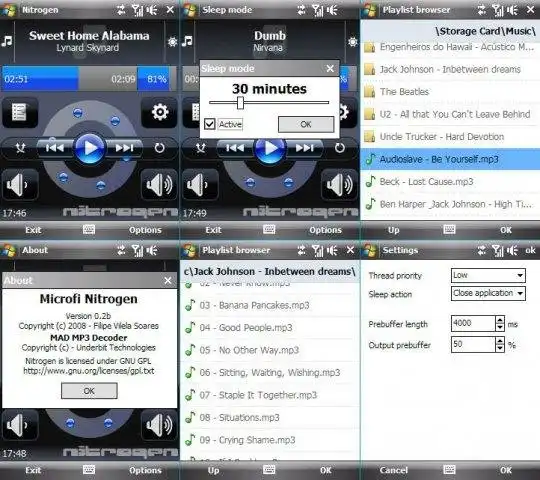Select 05 - No Other Way.mp3
The height and width of the screenshot is (480, 540).
click(x=270, y=350)
